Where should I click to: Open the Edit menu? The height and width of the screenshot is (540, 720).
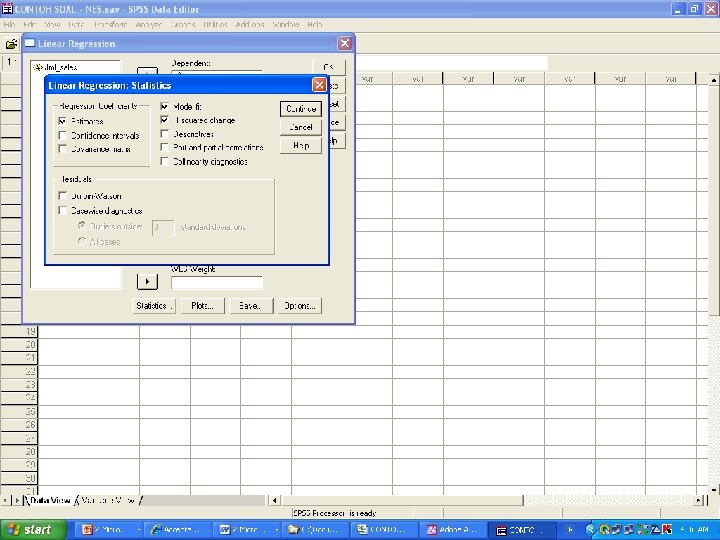point(30,24)
